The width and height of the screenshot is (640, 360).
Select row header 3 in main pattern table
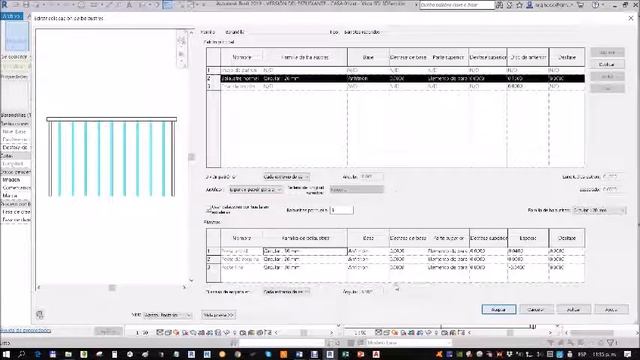(x=213, y=87)
